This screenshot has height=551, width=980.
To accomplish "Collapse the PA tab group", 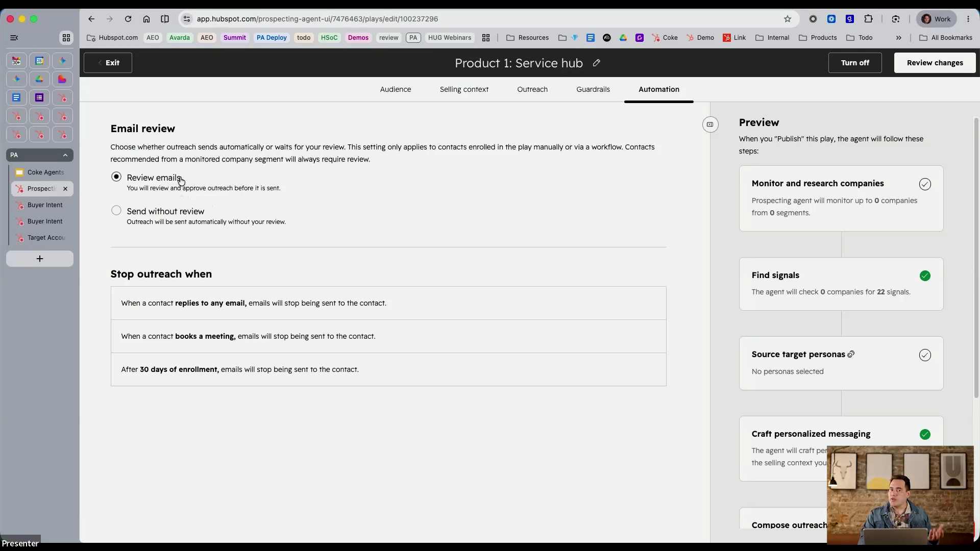I will (65, 155).
